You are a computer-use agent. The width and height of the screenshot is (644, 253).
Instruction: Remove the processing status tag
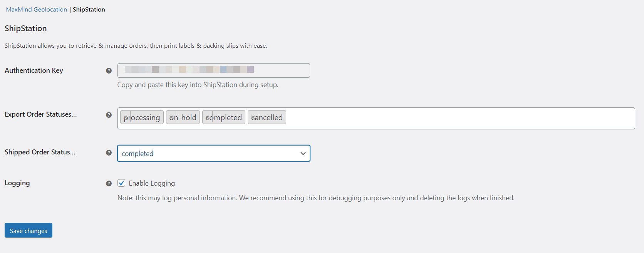click(126, 117)
